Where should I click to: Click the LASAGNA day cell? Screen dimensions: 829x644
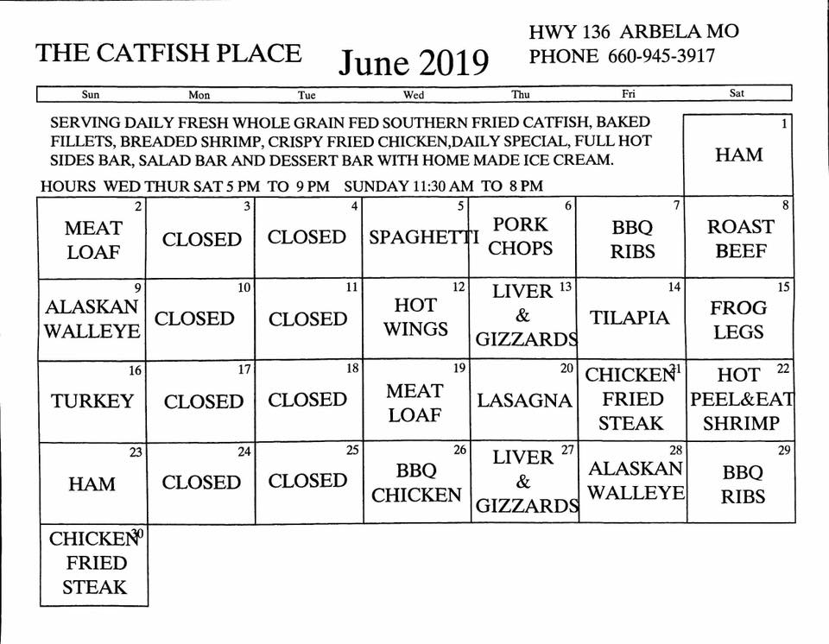524,400
